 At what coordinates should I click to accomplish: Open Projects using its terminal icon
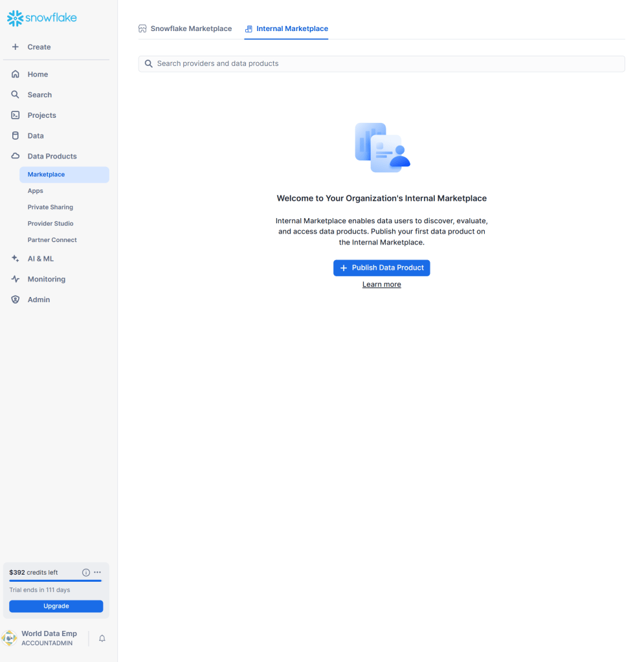pyautogui.click(x=16, y=115)
